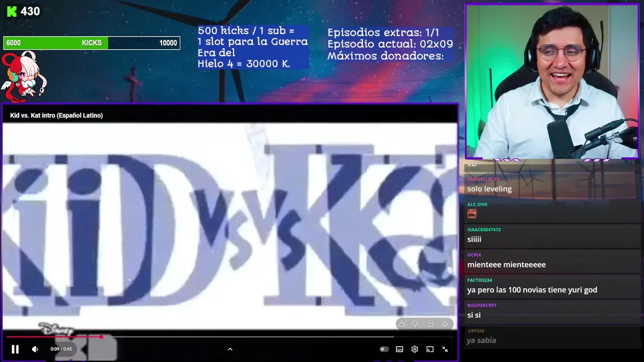Expand the up chevron in player bar

click(x=230, y=349)
